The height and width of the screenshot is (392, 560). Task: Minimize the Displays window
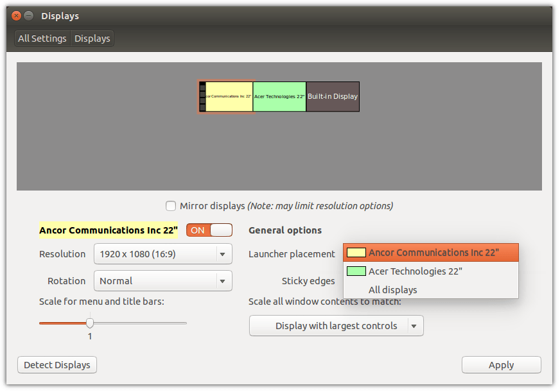28,15
